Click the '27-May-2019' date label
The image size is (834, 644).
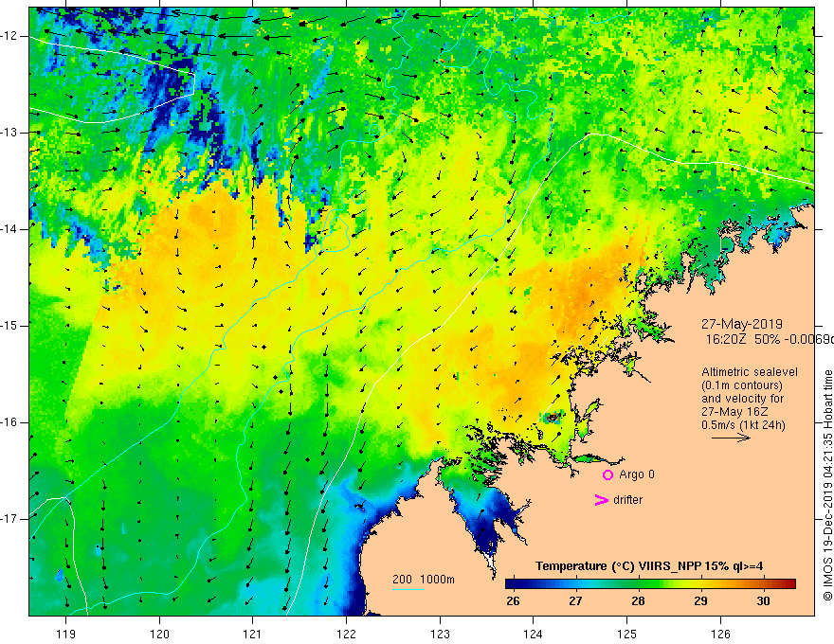pyautogui.click(x=741, y=324)
